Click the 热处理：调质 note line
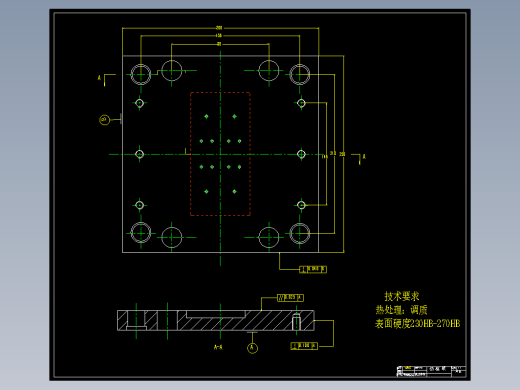 pos(401,310)
